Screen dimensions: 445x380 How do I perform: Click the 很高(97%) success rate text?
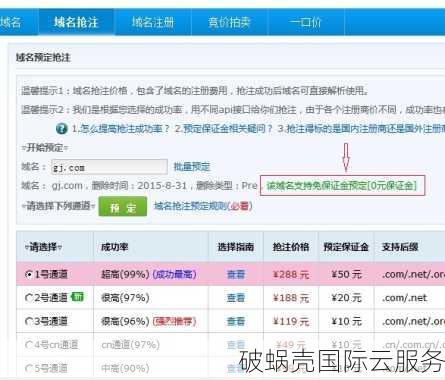[125, 298]
